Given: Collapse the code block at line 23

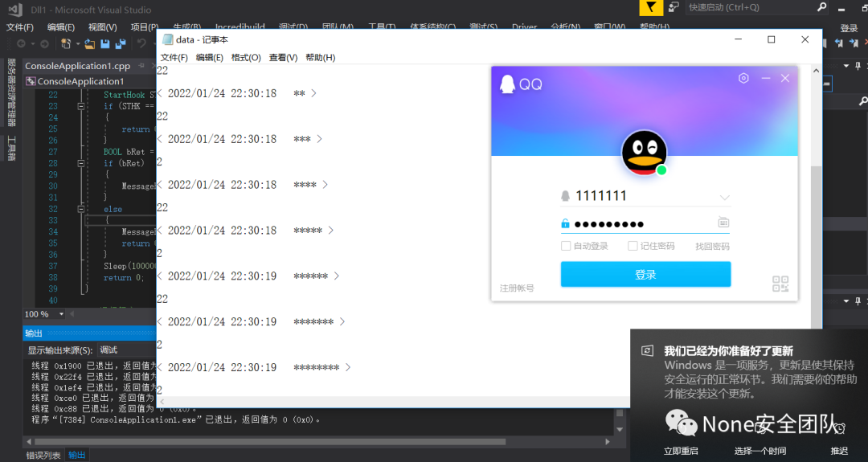Looking at the screenshot, I should [x=81, y=106].
